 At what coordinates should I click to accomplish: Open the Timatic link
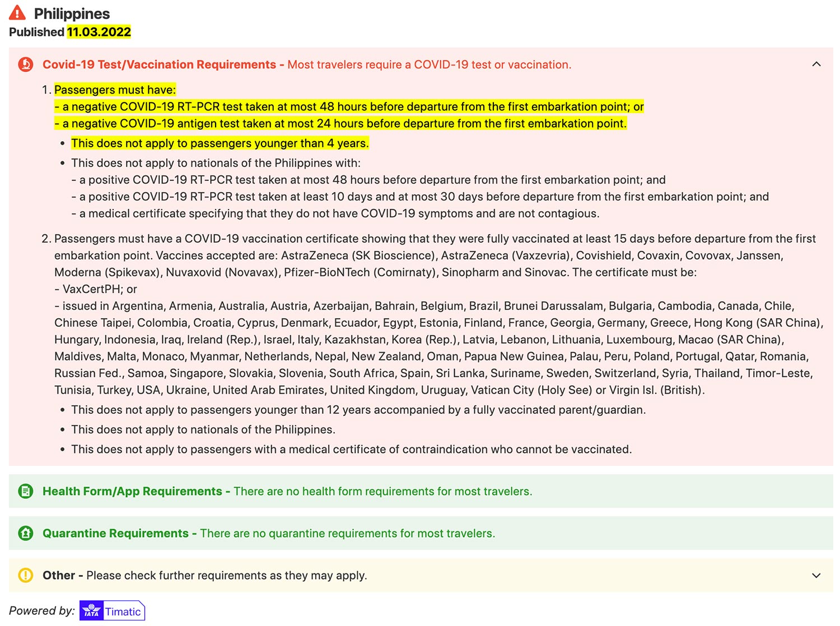pyautogui.click(x=123, y=611)
